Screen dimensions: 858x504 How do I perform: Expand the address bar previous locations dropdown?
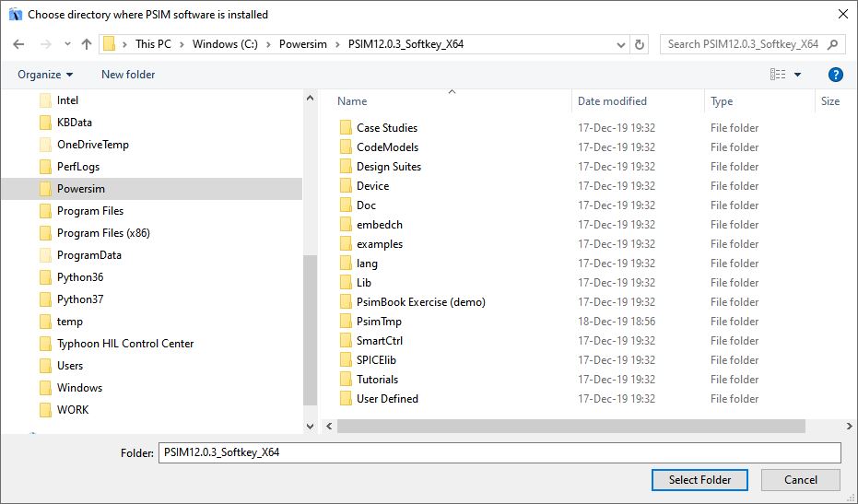620,44
